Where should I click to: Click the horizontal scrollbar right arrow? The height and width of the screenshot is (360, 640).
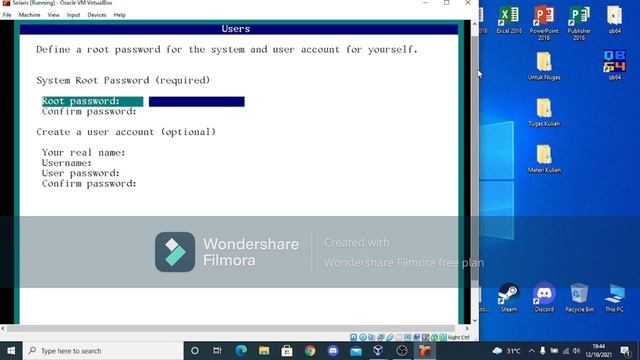467,328
